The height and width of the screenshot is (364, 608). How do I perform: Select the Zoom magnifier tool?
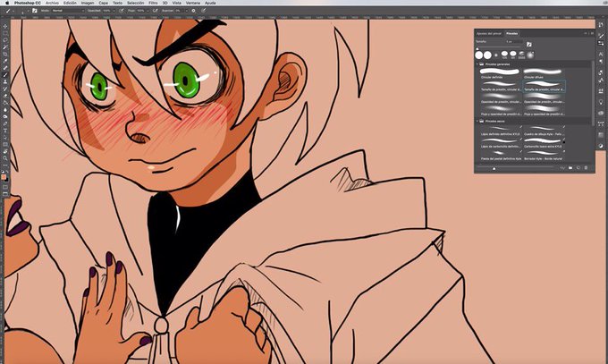click(5, 158)
